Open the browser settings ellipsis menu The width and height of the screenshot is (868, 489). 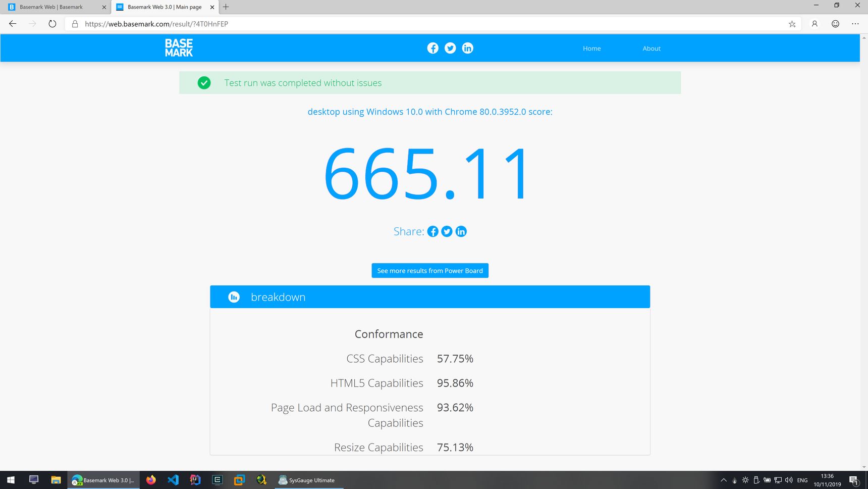(x=855, y=24)
